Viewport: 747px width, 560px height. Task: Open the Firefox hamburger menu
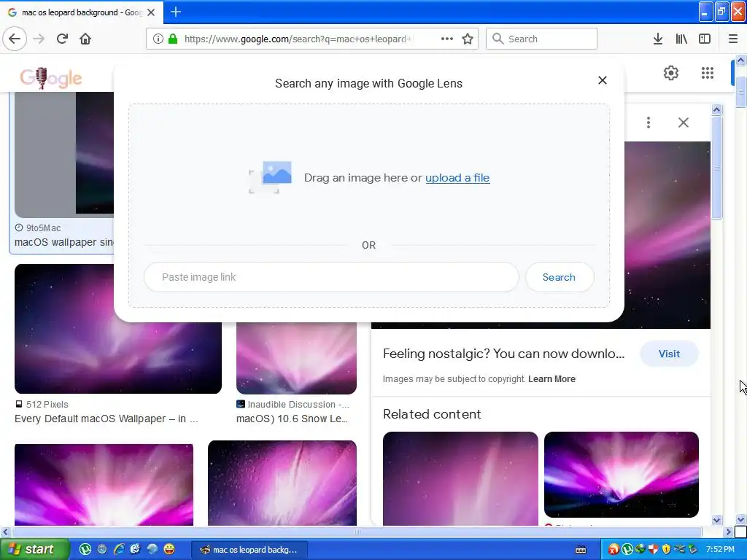pos(733,39)
